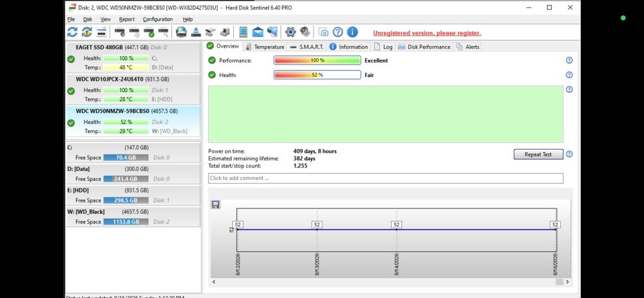Click the globe-over-disk toolbar icon

coord(181,32)
